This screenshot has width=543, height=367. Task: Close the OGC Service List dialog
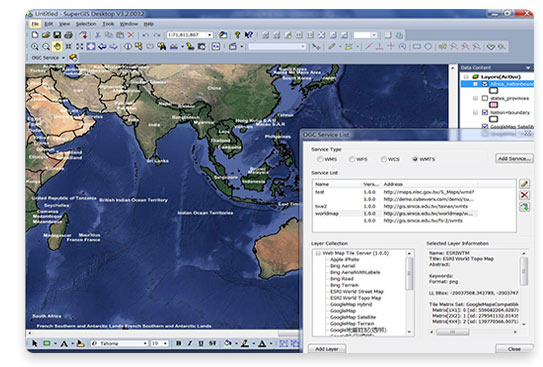point(514,349)
